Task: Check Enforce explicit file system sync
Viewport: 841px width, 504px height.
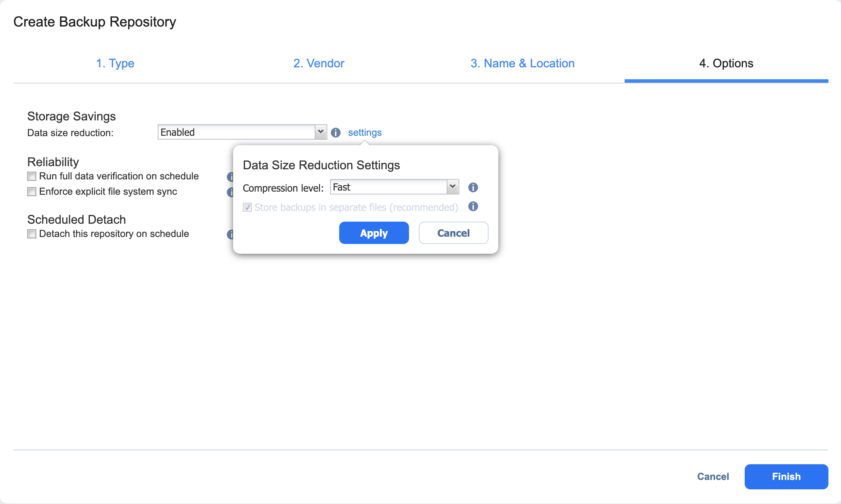Action: (32, 192)
